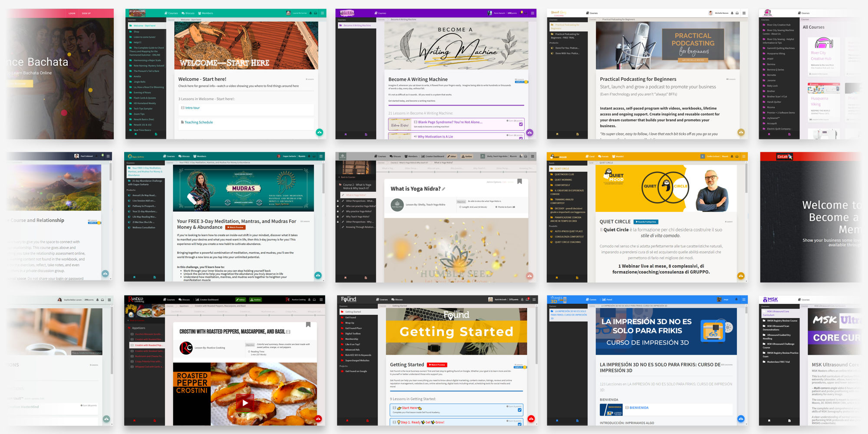868x434 pixels.
Task: Open the Intro tour lesson link
Action: 191,108
